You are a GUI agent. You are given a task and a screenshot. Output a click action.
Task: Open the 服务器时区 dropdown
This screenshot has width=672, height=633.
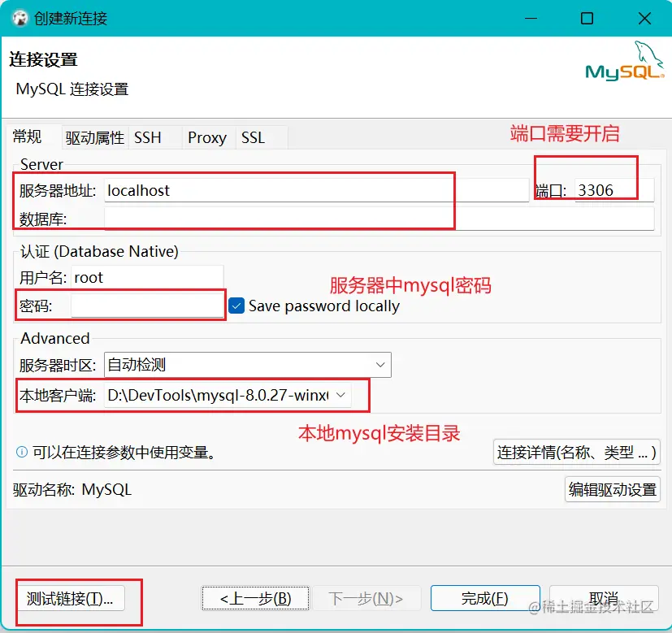(247, 365)
